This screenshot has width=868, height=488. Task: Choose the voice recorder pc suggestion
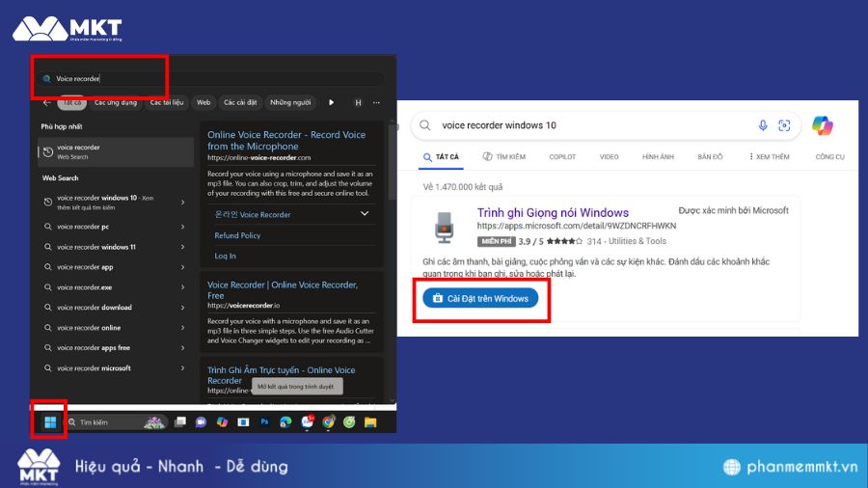[x=83, y=227]
